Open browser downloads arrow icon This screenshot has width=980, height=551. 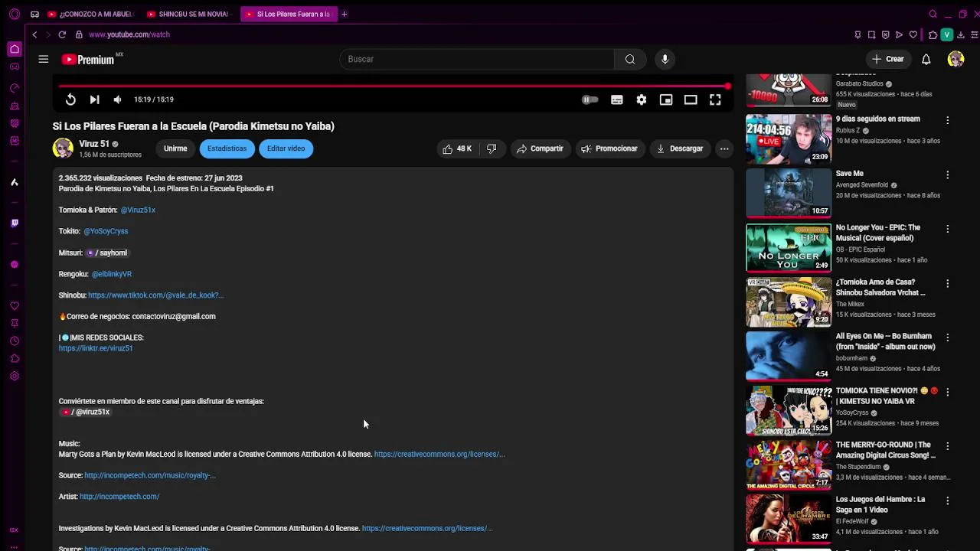click(x=961, y=34)
